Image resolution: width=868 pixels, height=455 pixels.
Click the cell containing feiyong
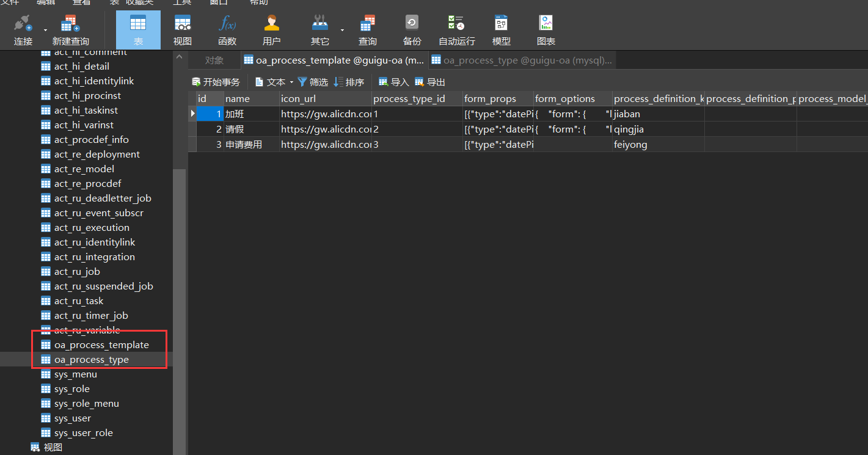pyautogui.click(x=658, y=144)
